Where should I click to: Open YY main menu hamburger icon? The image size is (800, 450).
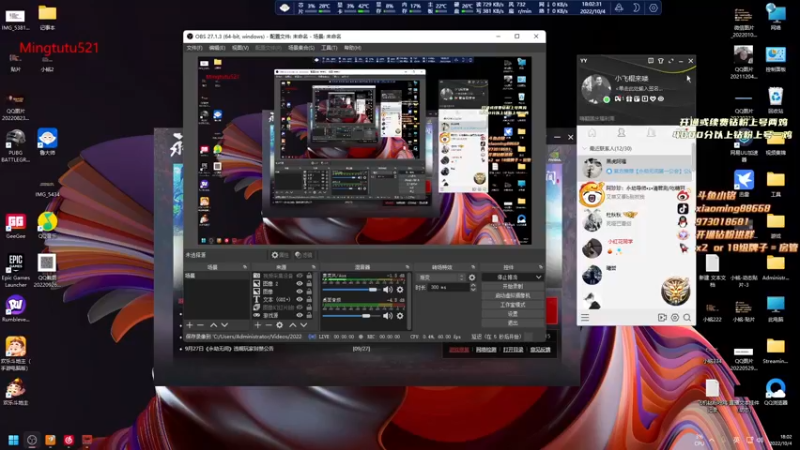pyautogui.click(x=585, y=317)
